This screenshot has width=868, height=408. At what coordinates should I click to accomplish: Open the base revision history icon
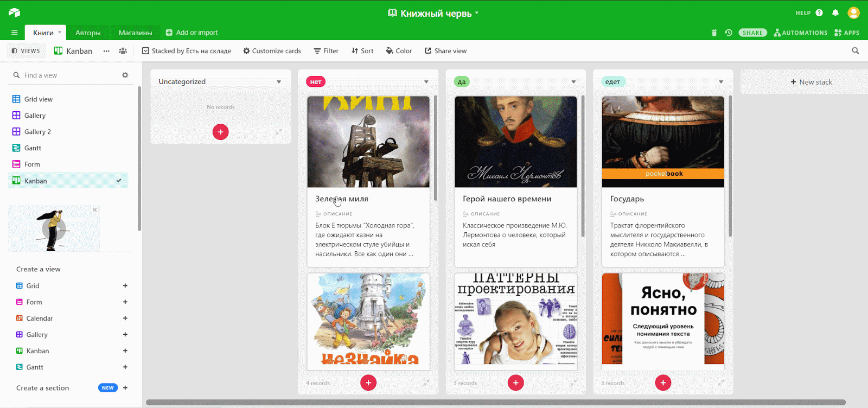click(729, 33)
